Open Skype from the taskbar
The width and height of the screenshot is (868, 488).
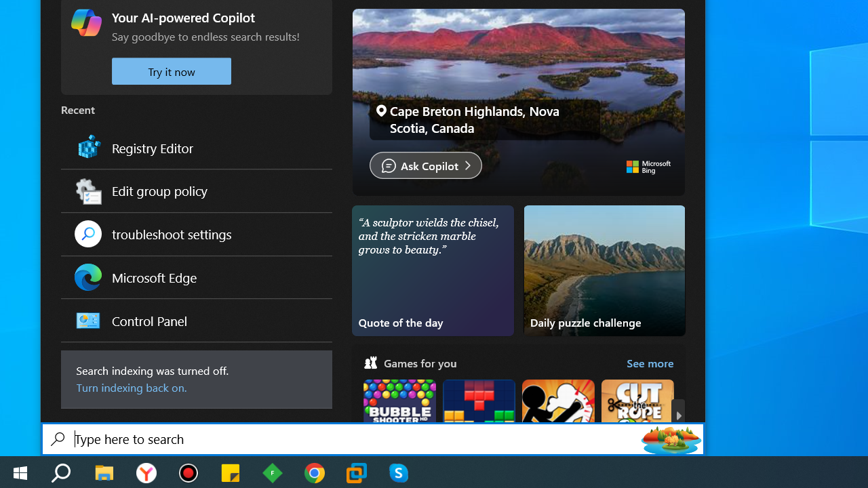tap(399, 472)
